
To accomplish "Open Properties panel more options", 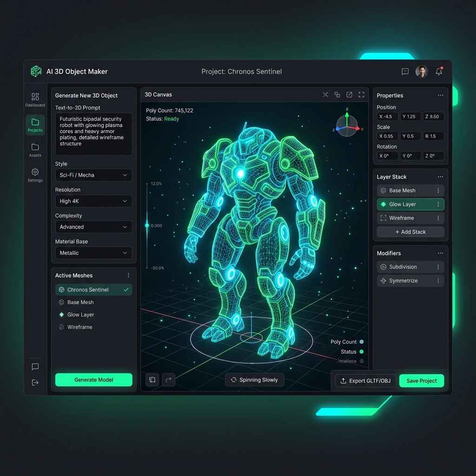I will pos(441,95).
